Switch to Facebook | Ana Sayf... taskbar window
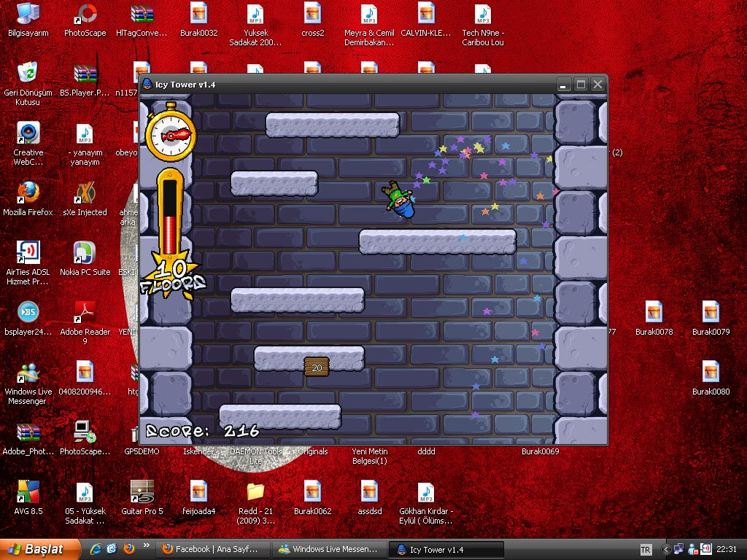The width and height of the screenshot is (747, 560). [212, 550]
